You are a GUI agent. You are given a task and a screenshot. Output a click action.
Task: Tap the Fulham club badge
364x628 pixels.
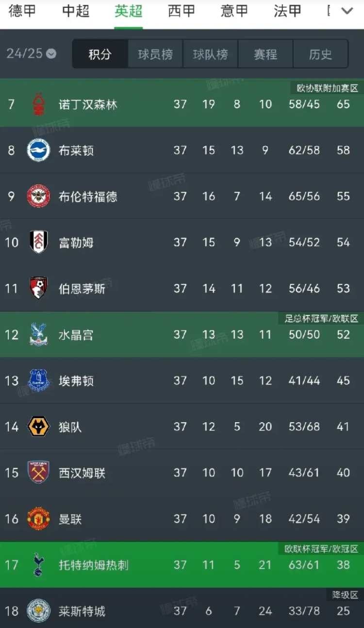(38, 242)
